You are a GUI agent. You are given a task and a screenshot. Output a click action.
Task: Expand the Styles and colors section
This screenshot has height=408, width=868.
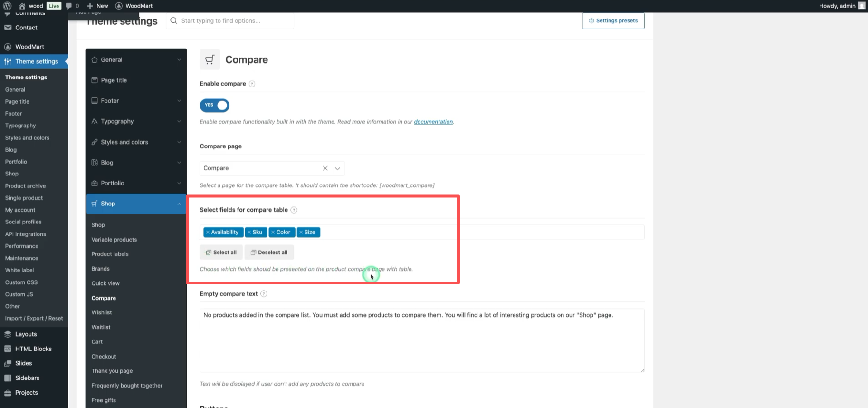(x=136, y=142)
